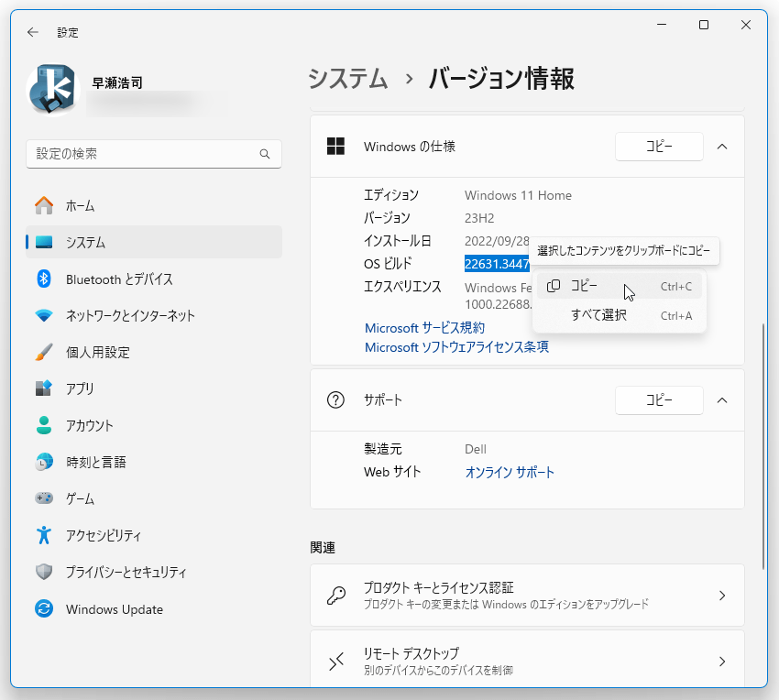Open オンライン サポート link

click(x=510, y=472)
